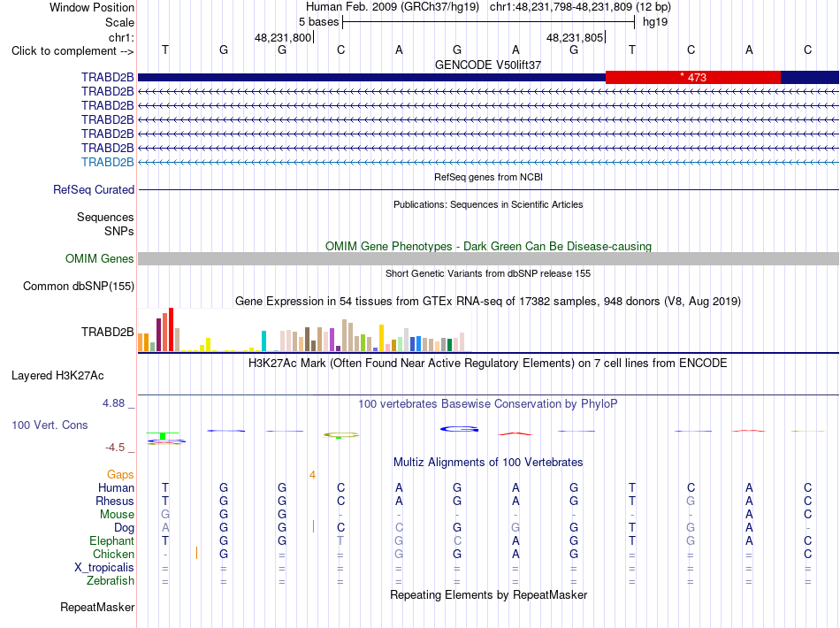Click the cyan bar in GTEx expression chart

click(263, 341)
